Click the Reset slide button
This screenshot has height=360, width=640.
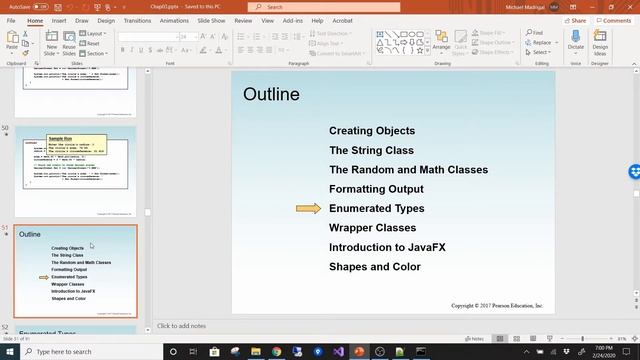coord(89,43)
